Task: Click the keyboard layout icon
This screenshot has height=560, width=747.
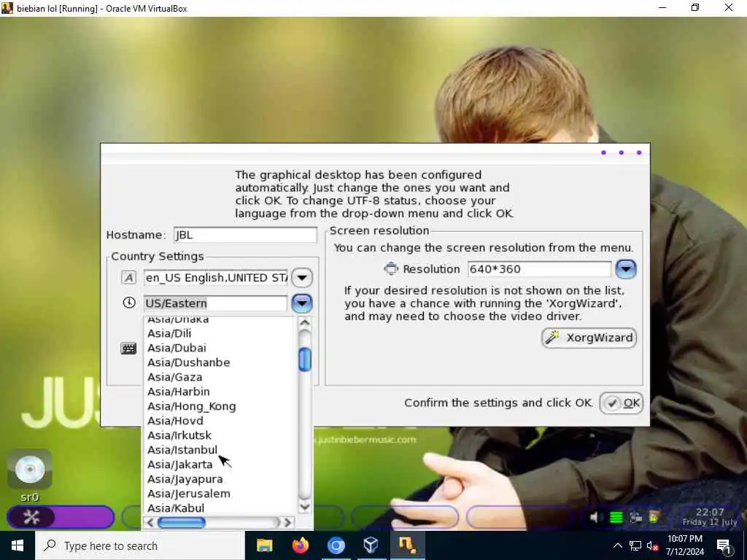Action: [128, 349]
